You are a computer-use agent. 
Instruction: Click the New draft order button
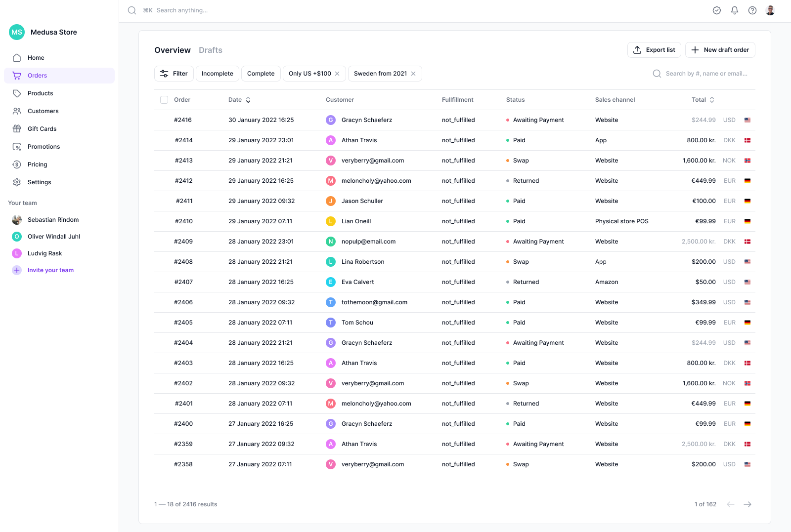pyautogui.click(x=720, y=49)
